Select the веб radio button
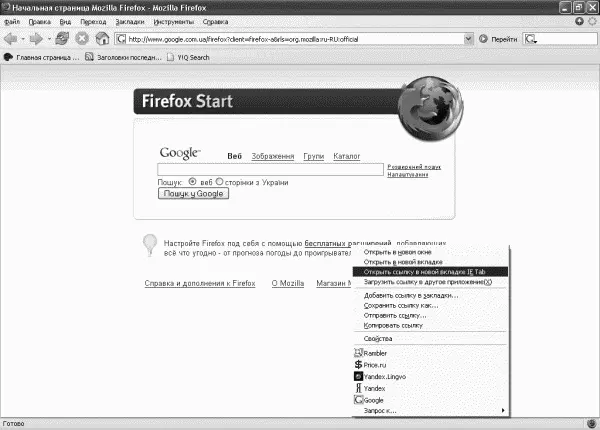600x430 pixels. 192,182
